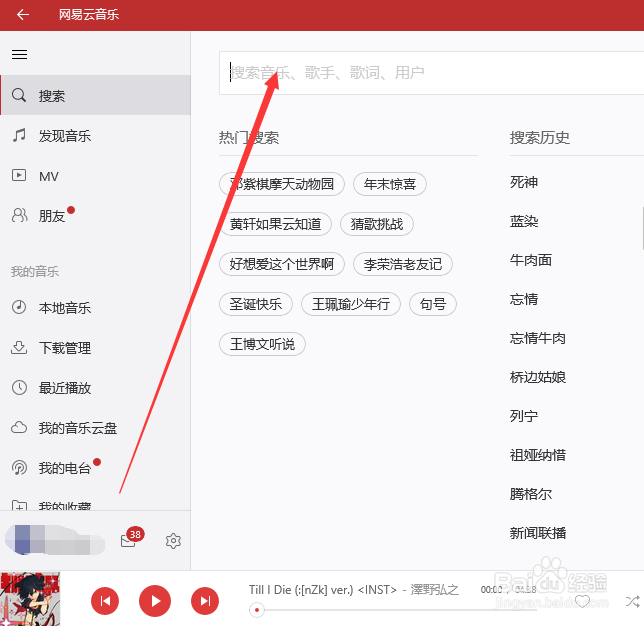Search hot tag 圣诞快乐
The width and height of the screenshot is (644, 626).
tap(256, 304)
